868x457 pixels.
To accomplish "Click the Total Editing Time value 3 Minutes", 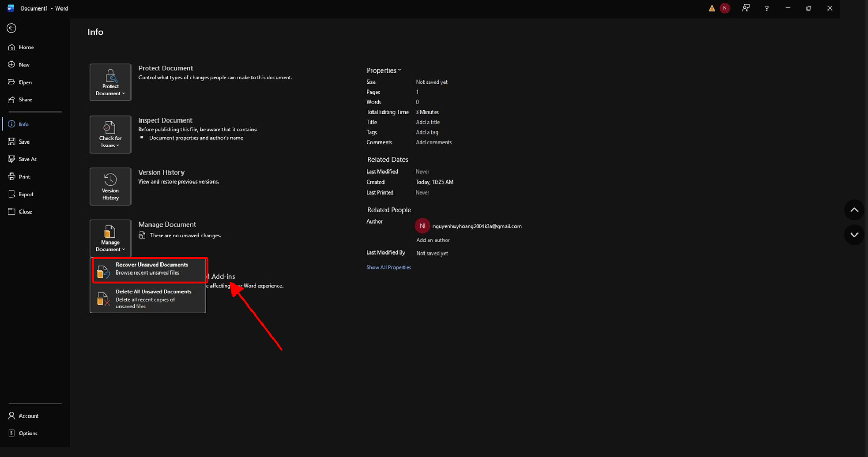I will pos(427,112).
